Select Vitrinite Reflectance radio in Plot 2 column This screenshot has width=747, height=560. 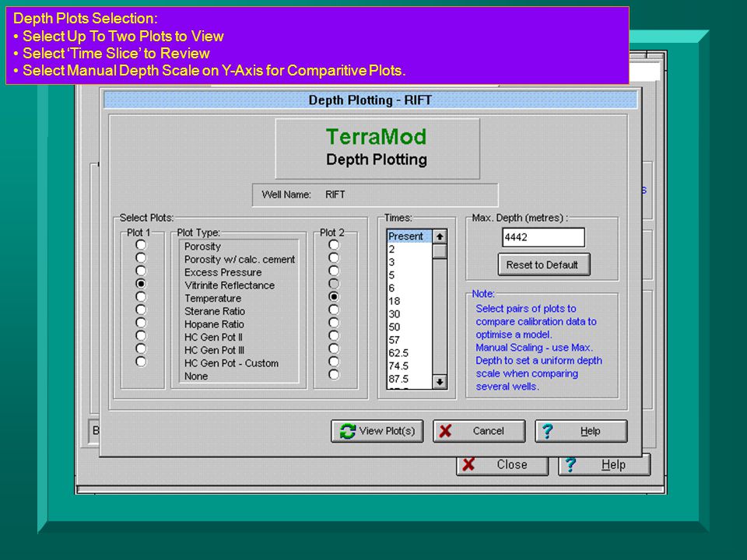click(x=334, y=284)
